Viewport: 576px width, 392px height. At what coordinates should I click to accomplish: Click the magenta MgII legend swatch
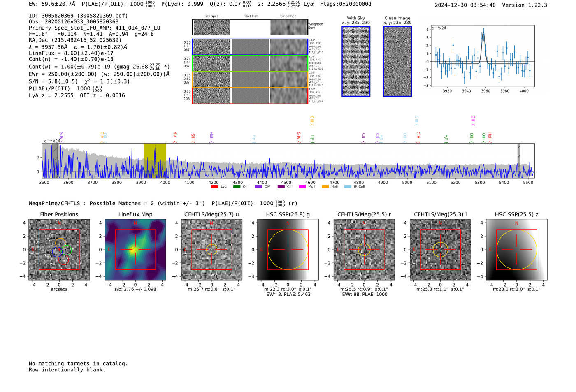pyautogui.click(x=302, y=186)
